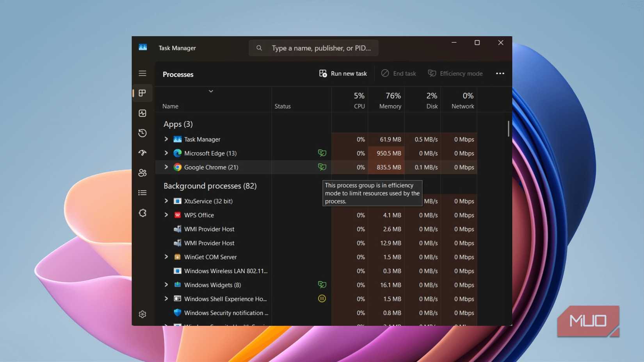Image resolution: width=644 pixels, height=362 pixels.
Task: Open the Performance page in sidebar
Action: (x=142, y=113)
